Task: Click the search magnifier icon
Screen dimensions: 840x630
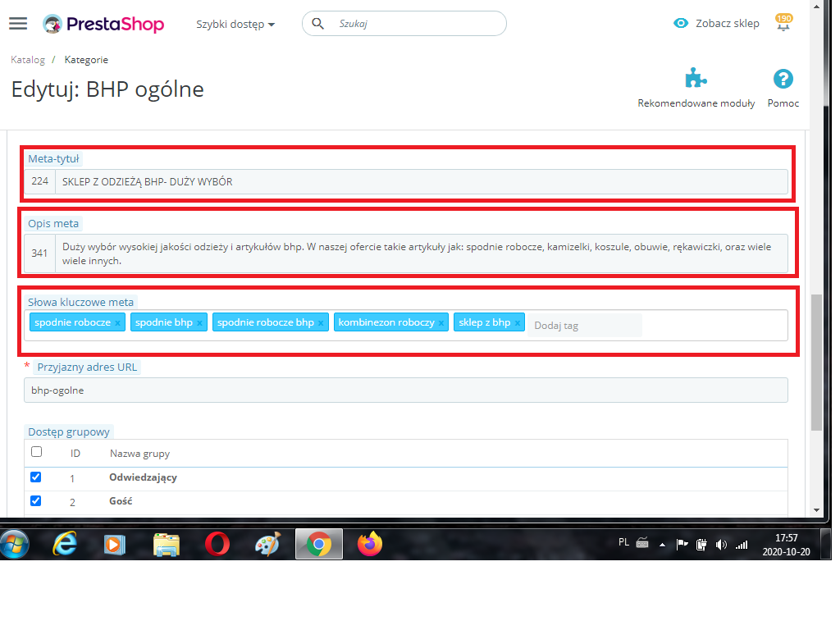Action: (x=317, y=24)
